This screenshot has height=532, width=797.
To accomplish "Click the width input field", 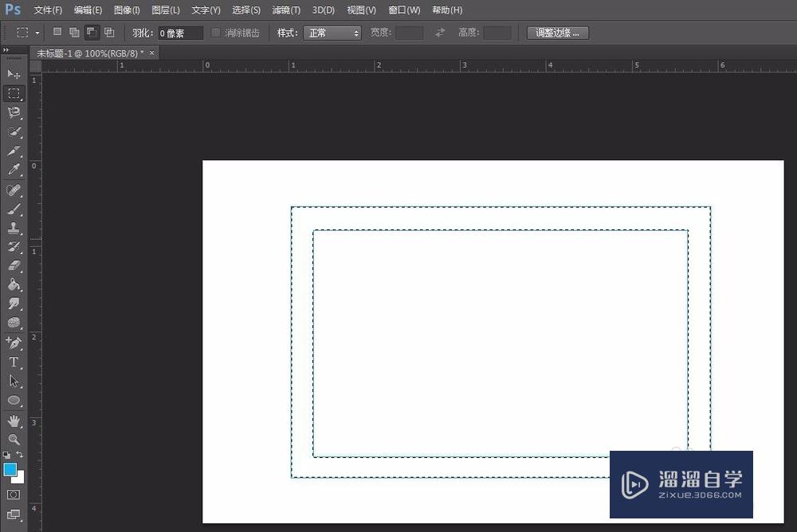I will pos(409,33).
